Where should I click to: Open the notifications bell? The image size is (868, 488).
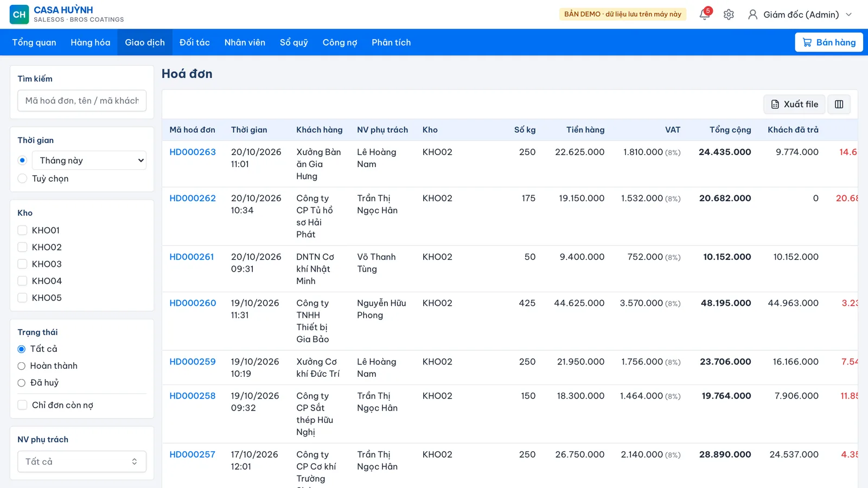coord(705,15)
